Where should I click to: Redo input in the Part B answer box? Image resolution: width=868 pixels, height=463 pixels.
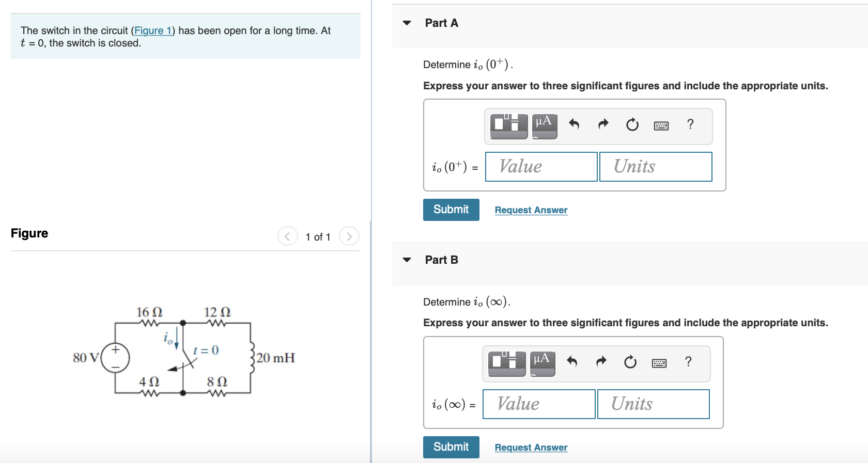click(600, 362)
